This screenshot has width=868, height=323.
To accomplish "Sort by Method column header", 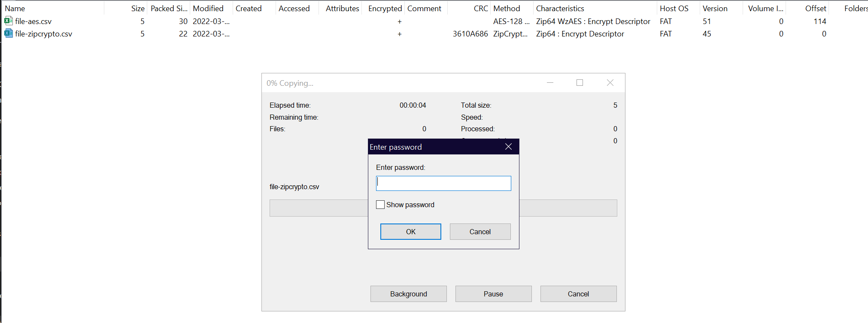I will pyautogui.click(x=507, y=9).
